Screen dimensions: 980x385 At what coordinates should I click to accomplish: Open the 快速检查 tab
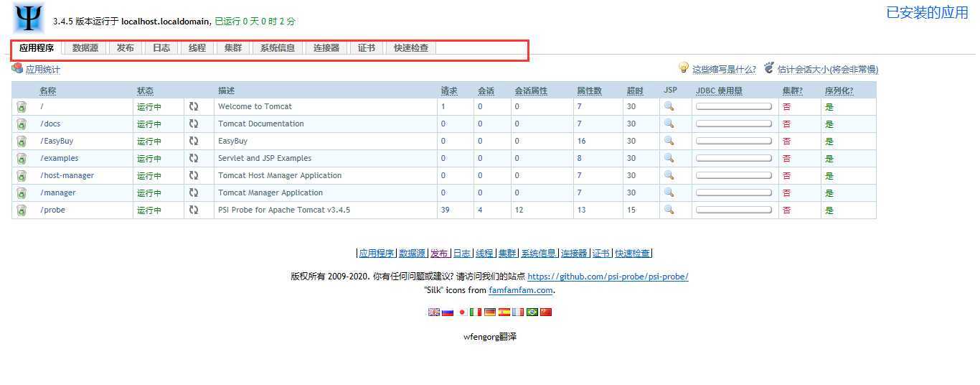[x=411, y=48]
